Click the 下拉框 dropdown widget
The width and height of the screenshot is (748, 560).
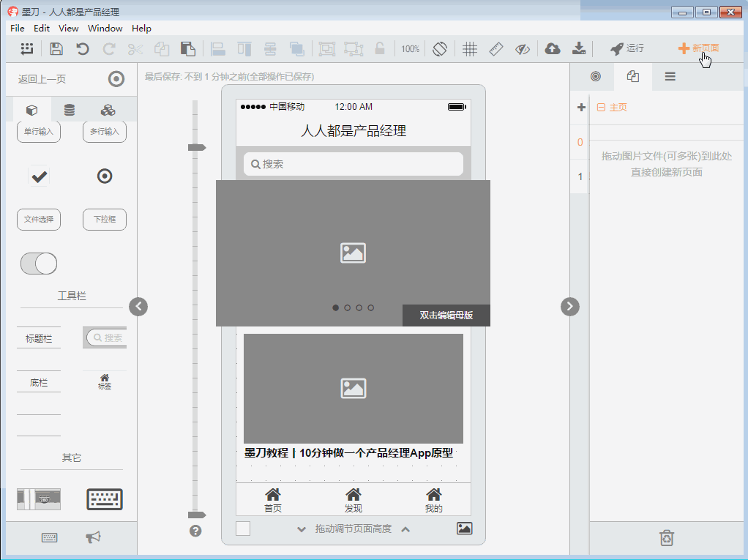tap(105, 220)
